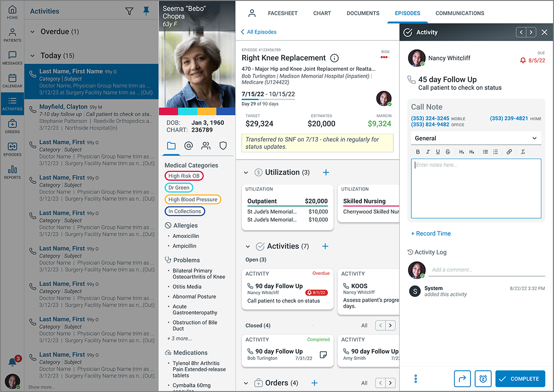
Task: Click the notification bell with badge
Action: pos(12,362)
